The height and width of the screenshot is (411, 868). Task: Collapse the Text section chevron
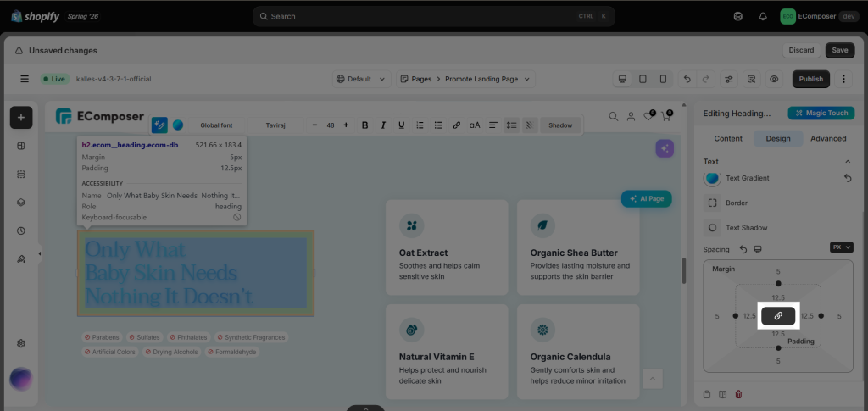(x=848, y=162)
